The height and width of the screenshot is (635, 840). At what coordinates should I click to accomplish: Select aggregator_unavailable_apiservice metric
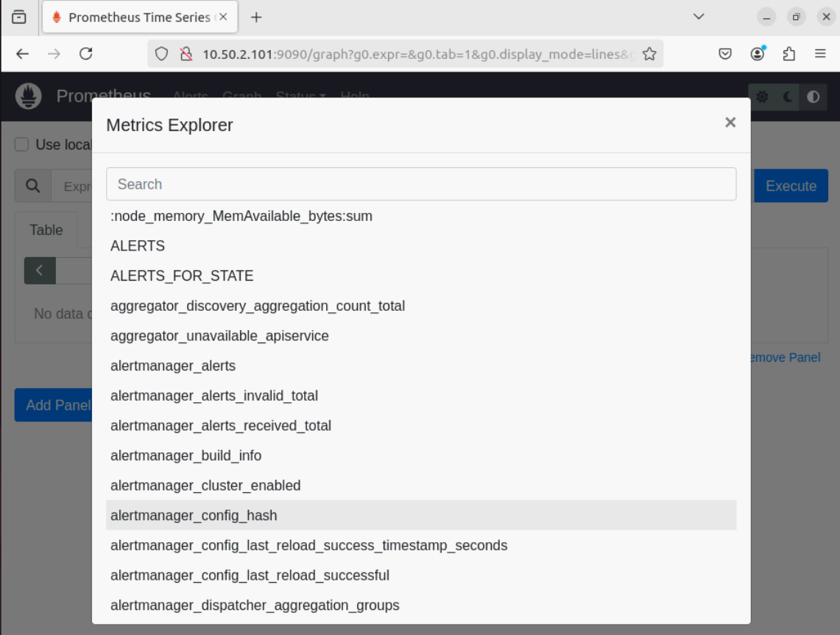[421, 336]
